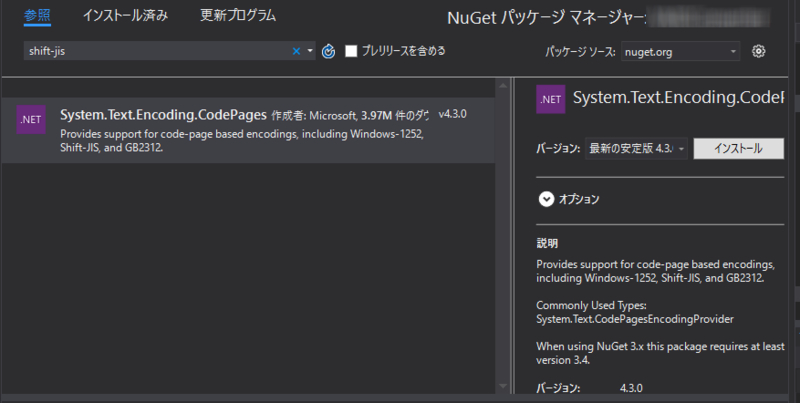Toggle the プレリリースを含める checkbox
This screenshot has height=403, width=800.
tap(351, 51)
